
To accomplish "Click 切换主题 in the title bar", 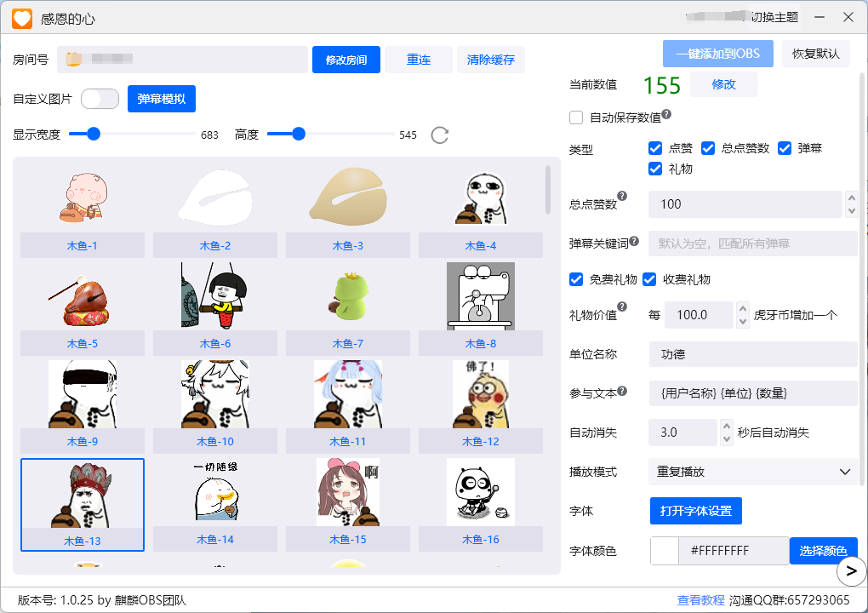I will tap(775, 18).
